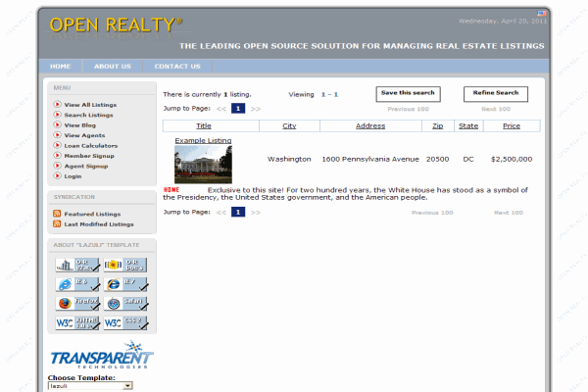Click the Open Realty logo

point(116,25)
